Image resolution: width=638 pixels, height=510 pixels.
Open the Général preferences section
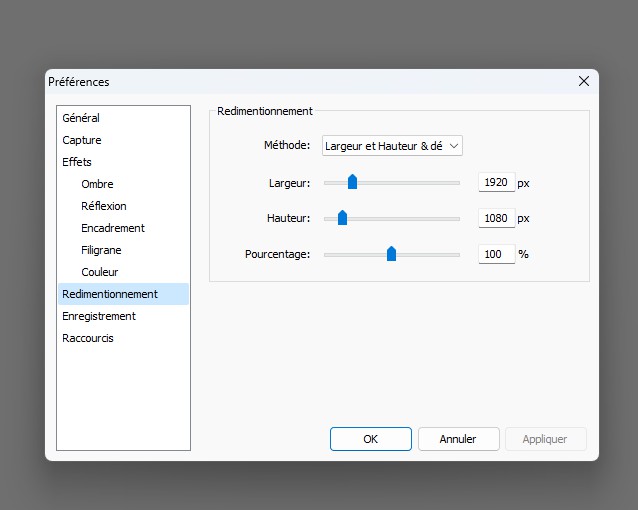(x=81, y=118)
